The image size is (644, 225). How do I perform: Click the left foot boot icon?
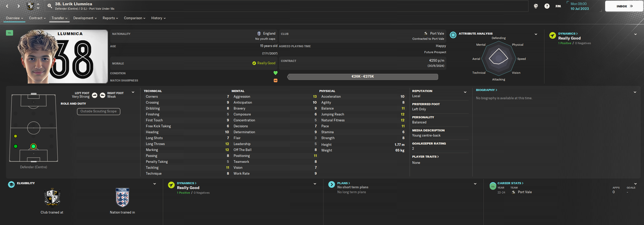[x=95, y=95]
